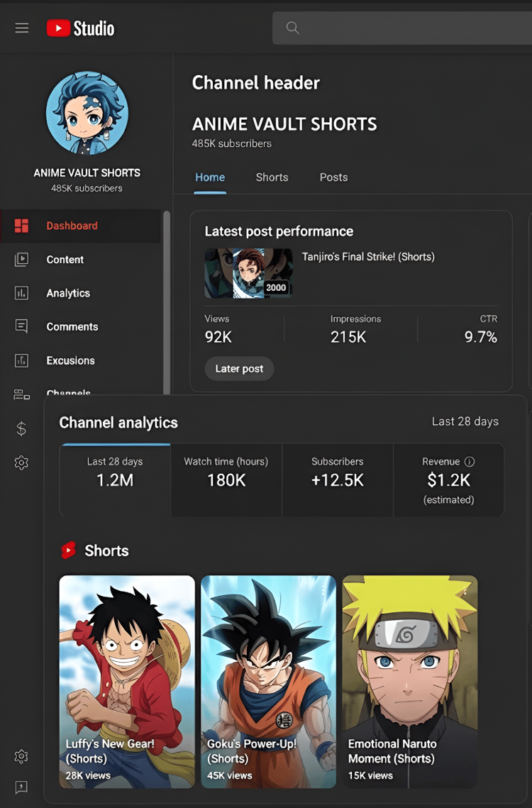The image size is (532, 808).
Task: Select the Last 28 days 1.2M tab
Action: click(115, 480)
